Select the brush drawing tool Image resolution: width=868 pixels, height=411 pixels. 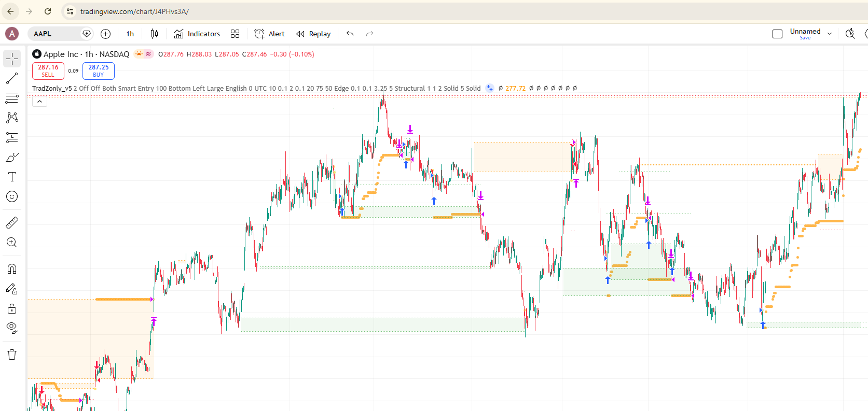point(12,157)
